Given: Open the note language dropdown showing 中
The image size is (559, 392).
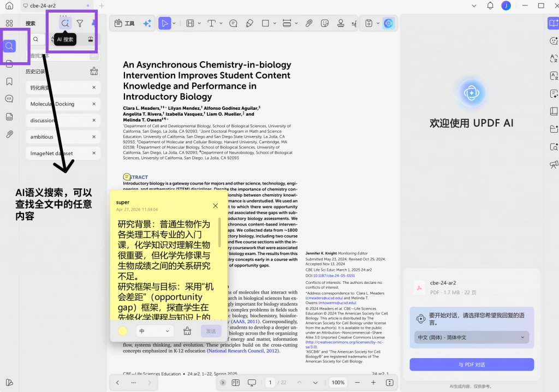Looking at the screenshot, I should (154, 331).
